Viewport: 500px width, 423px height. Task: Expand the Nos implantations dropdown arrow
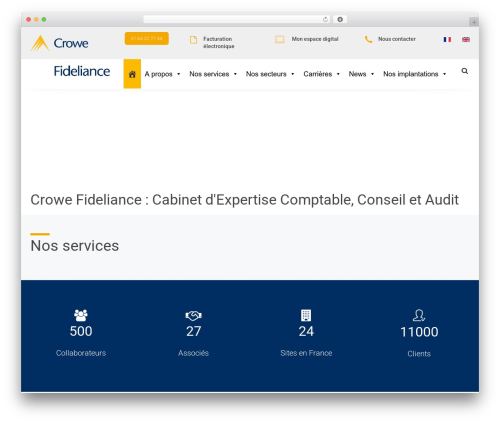coord(444,74)
